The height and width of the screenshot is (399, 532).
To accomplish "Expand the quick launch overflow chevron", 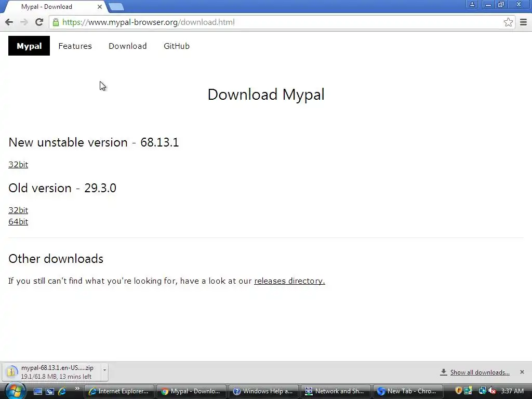I will (x=77, y=389).
